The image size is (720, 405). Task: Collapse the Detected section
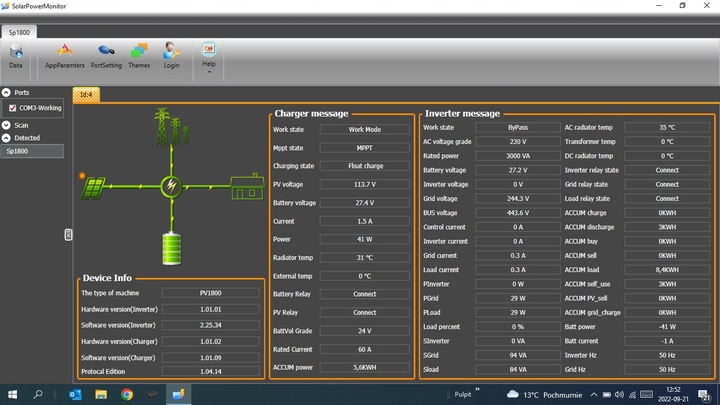[x=6, y=138]
